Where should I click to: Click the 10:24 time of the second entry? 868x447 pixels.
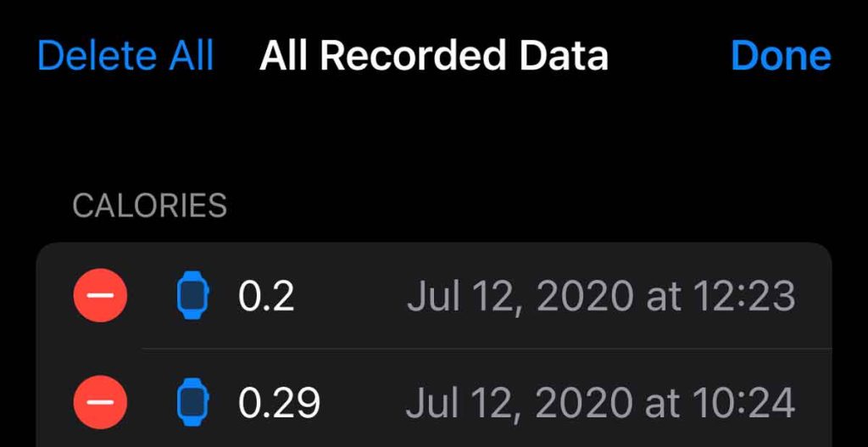point(744,402)
